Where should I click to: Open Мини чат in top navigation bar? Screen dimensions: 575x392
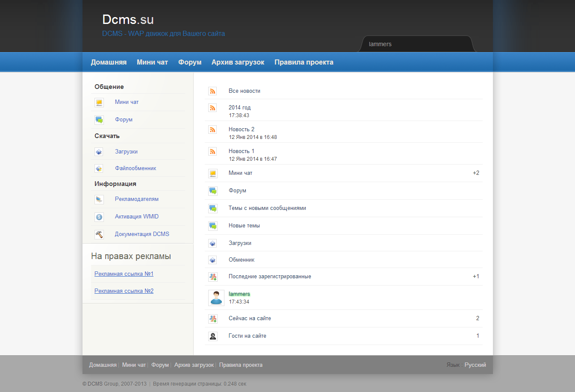(152, 62)
